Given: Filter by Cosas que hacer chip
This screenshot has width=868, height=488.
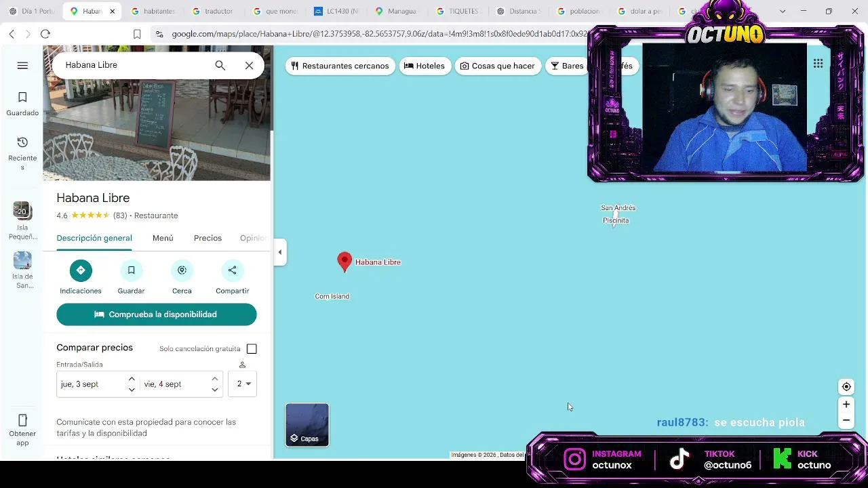Looking at the screenshot, I should click(x=498, y=66).
